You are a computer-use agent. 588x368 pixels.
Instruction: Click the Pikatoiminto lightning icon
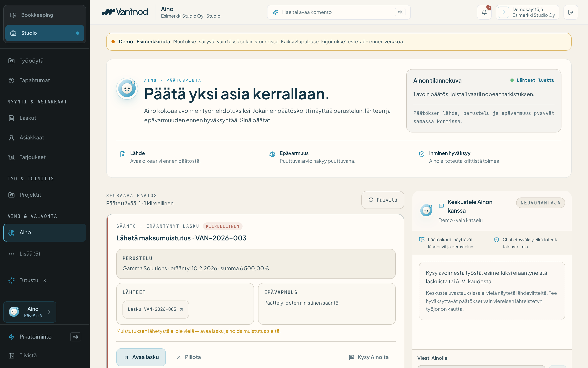(11, 337)
